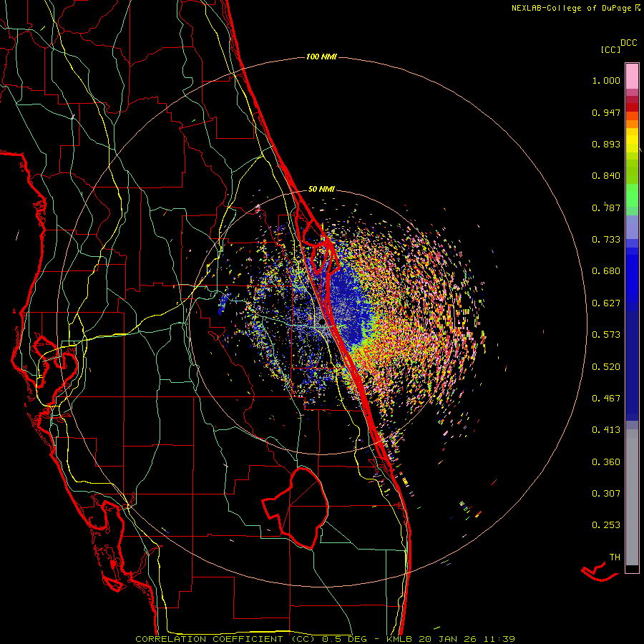Select the 0.307 legend value
The height and width of the screenshot is (644, 644).
point(606,494)
